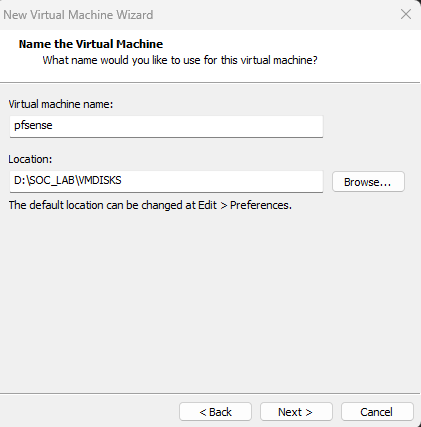Go to the previous step with Back
421x427 pixels.
click(215, 412)
